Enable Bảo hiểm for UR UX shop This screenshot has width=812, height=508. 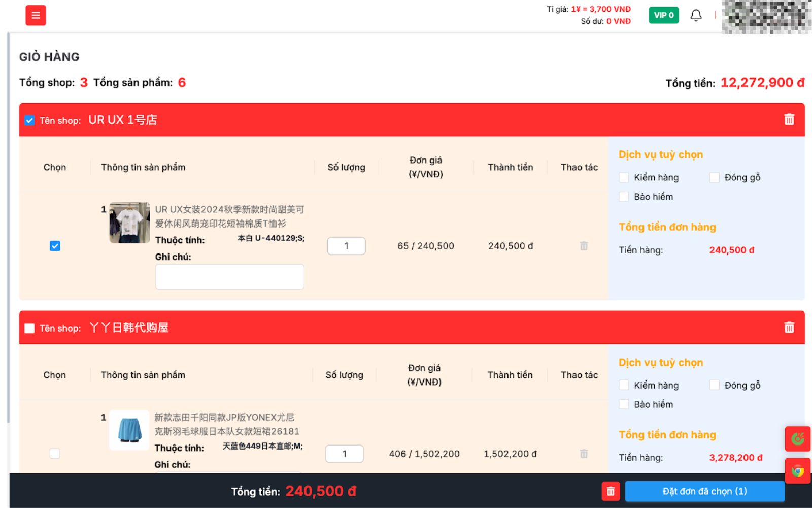coord(624,197)
